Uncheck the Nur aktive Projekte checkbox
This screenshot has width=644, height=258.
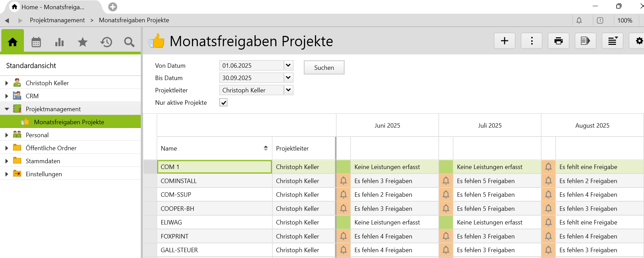(223, 103)
